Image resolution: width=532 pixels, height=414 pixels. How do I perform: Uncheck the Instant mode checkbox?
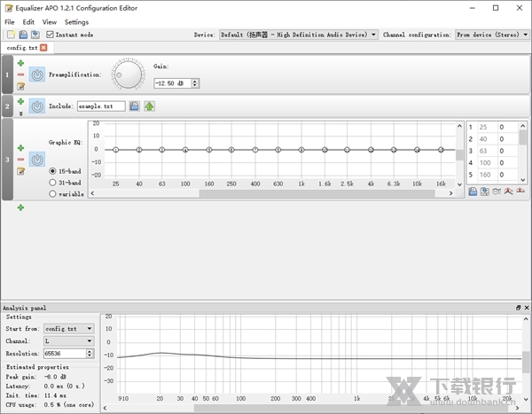(x=51, y=35)
